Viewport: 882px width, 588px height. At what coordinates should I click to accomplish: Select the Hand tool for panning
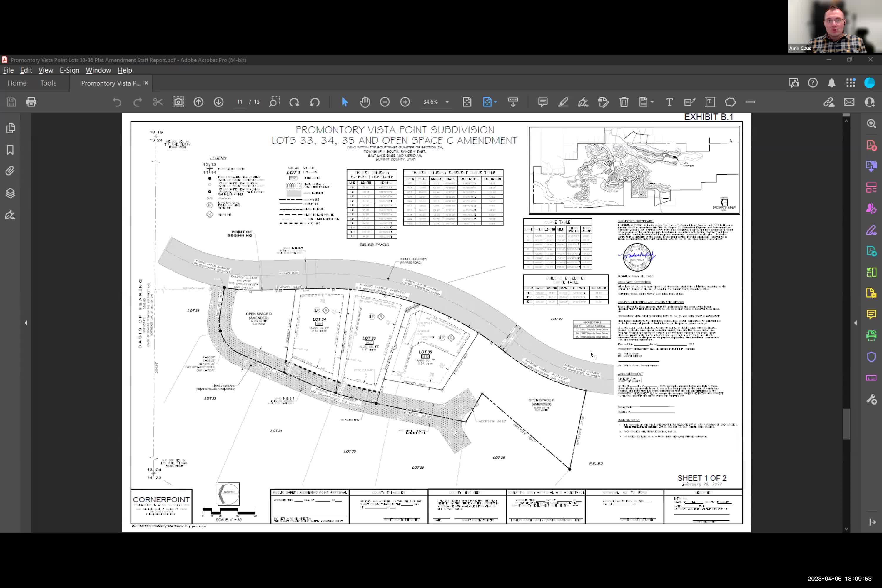click(x=364, y=102)
